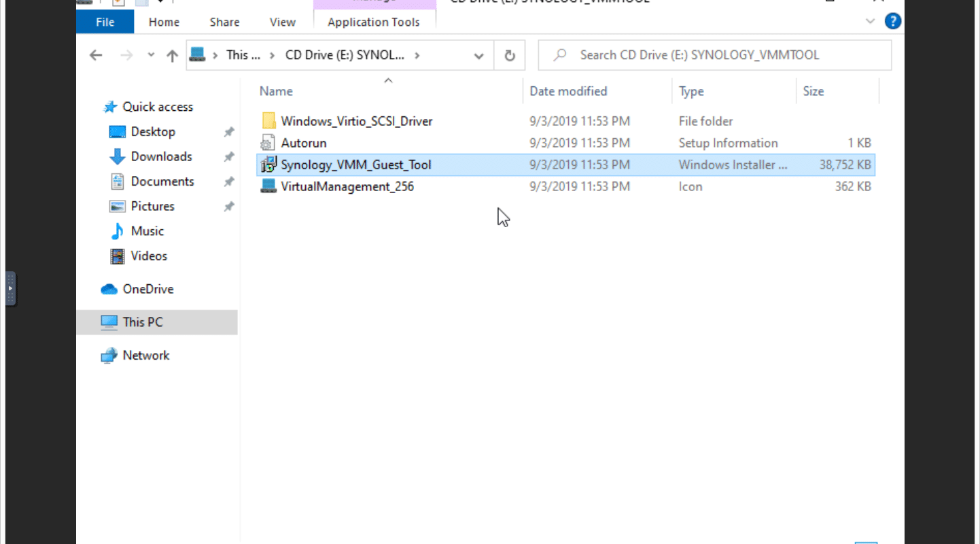The image size is (980, 544).
Task: Go up one folder level
Action: pyautogui.click(x=172, y=56)
